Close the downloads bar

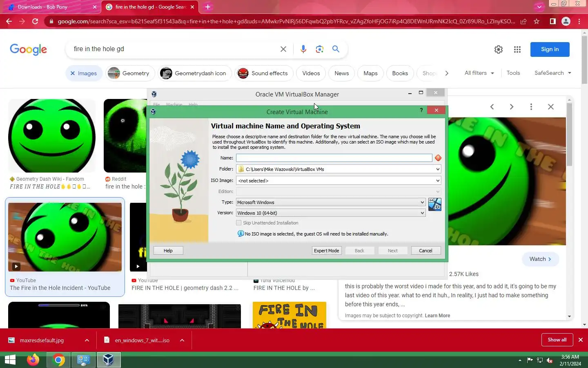point(580,340)
